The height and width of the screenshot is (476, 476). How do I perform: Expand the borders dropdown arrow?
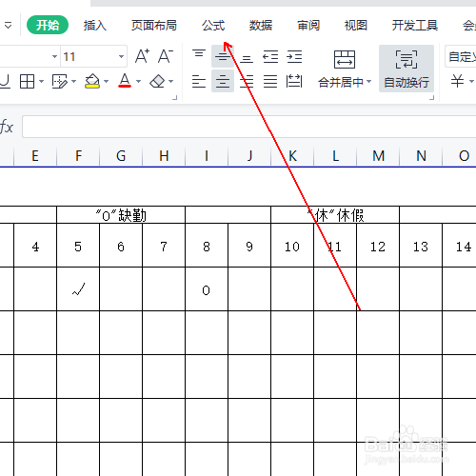[41, 82]
